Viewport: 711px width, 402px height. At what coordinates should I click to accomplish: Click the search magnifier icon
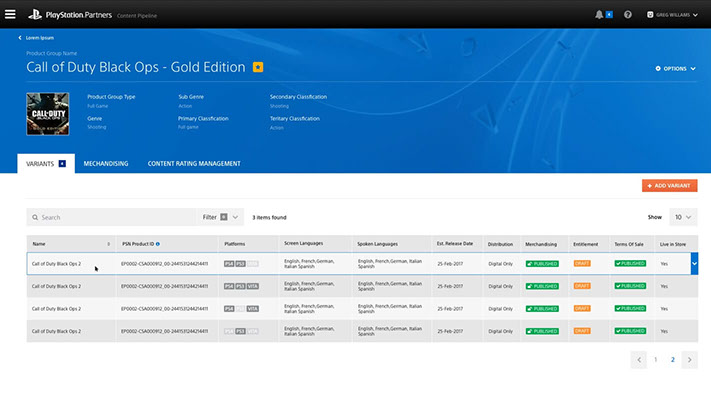[35, 217]
